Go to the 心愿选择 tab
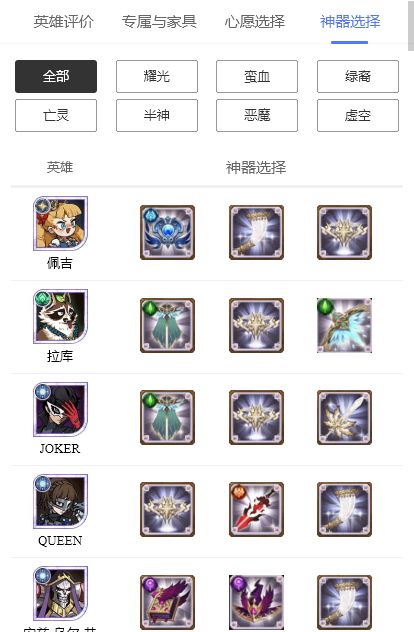The image size is (414, 632). (254, 21)
